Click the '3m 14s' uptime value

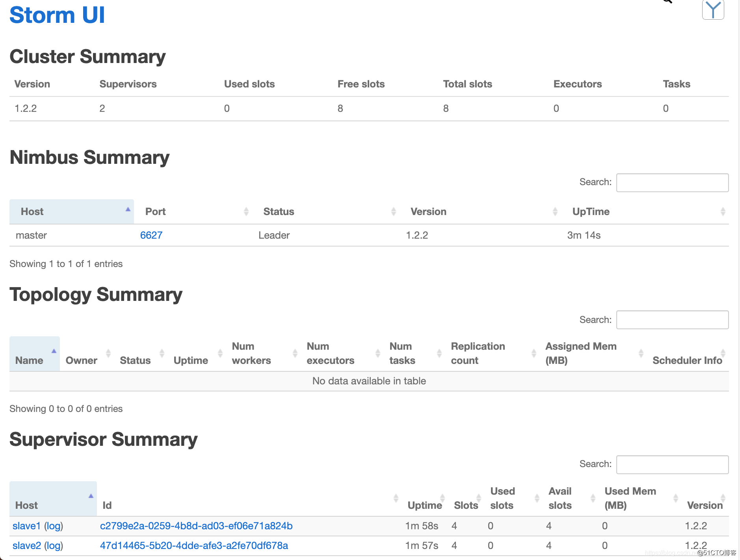(584, 235)
